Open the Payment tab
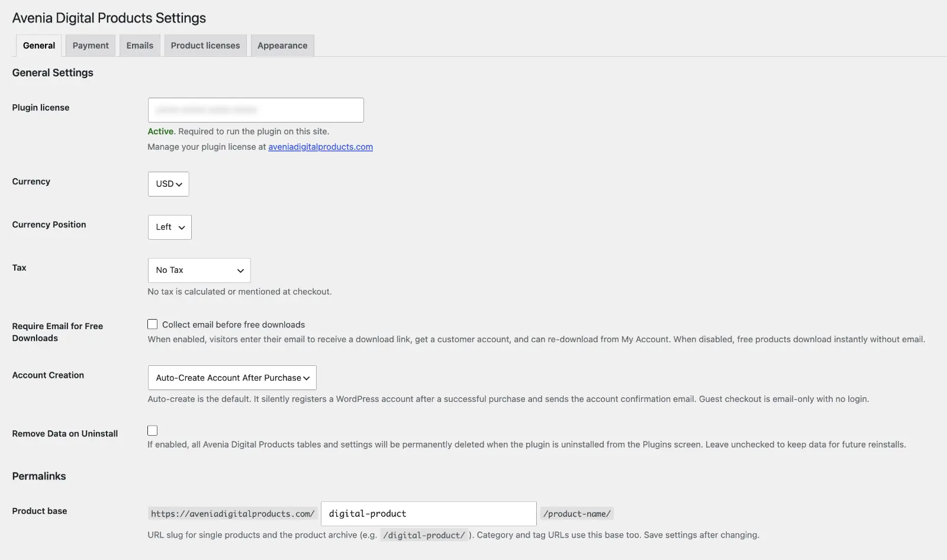947x560 pixels. click(91, 46)
